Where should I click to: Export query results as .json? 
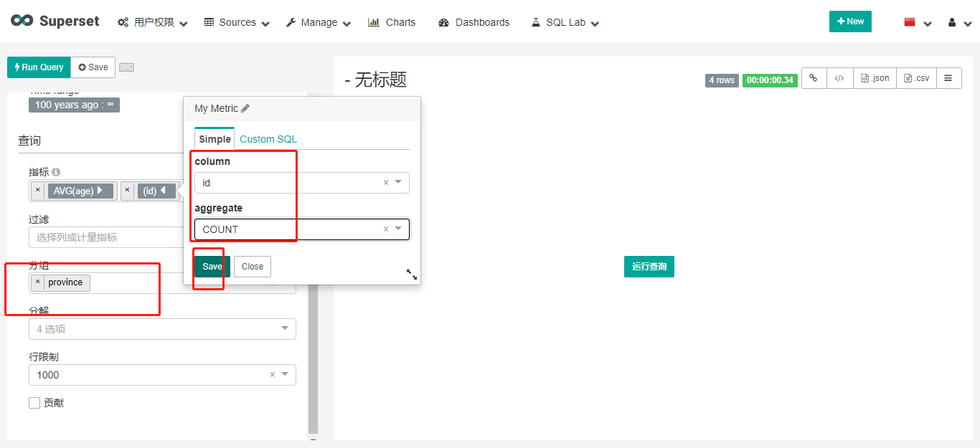[875, 78]
